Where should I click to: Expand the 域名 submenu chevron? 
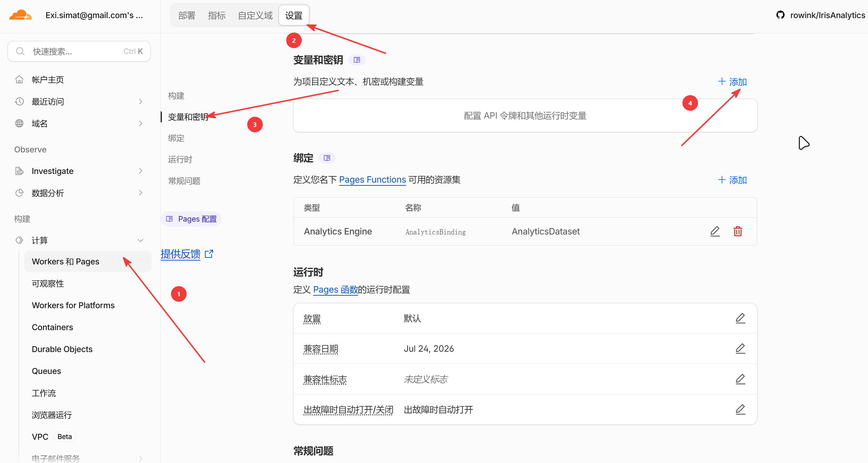click(x=141, y=123)
